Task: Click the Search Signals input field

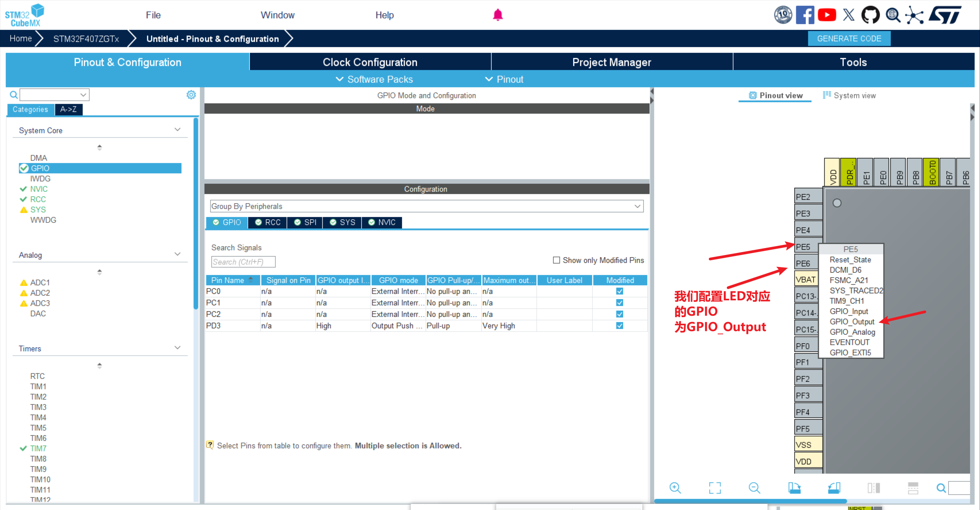Action: point(243,262)
